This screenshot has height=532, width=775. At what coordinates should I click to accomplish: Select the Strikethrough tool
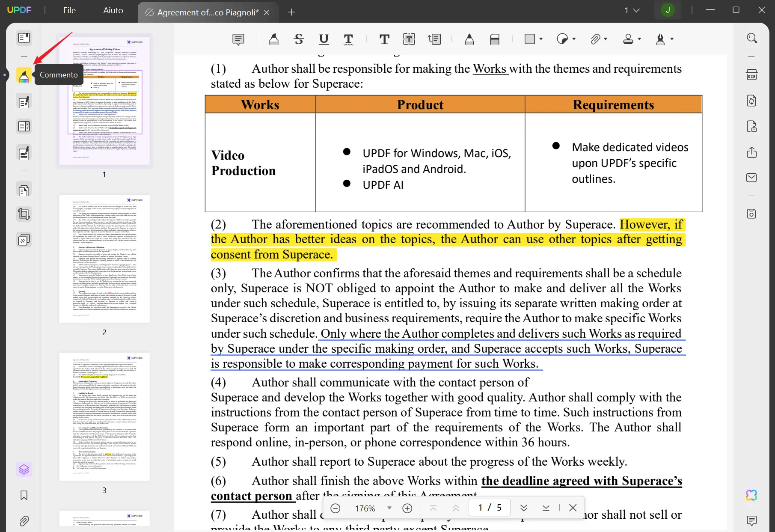click(299, 39)
